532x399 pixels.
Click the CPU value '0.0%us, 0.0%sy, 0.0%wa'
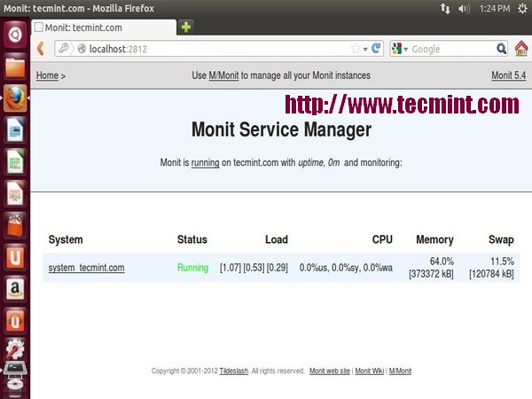click(346, 268)
